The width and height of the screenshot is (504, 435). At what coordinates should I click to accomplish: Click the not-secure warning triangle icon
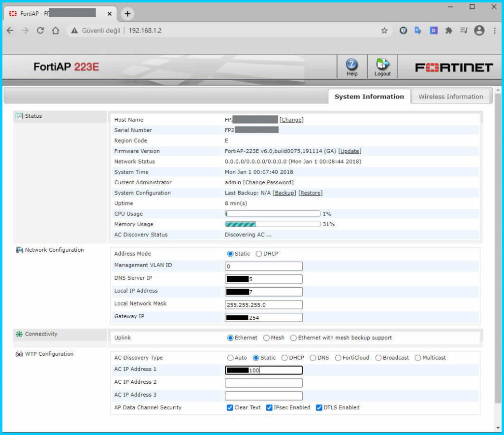[74, 31]
